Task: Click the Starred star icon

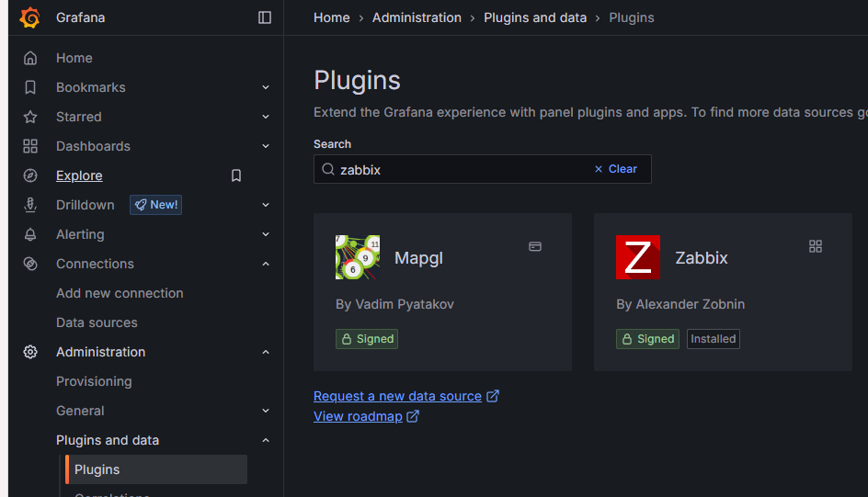Action: [x=30, y=117]
